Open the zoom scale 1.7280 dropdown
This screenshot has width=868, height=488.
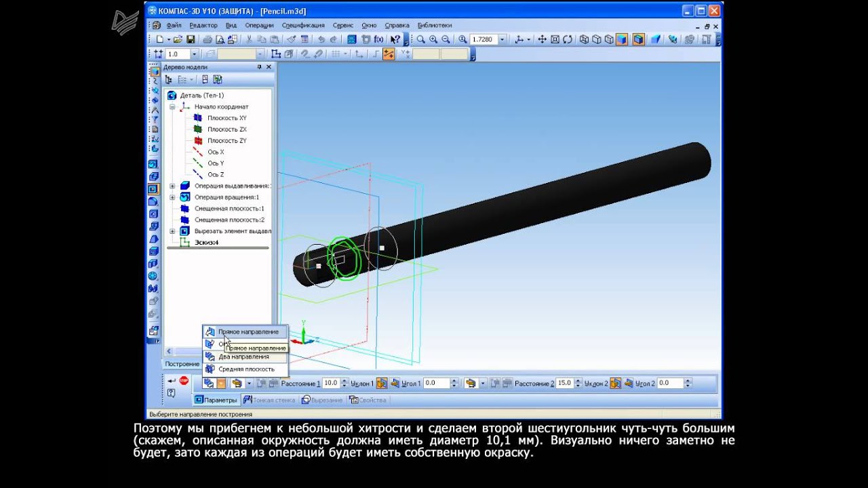(502, 39)
